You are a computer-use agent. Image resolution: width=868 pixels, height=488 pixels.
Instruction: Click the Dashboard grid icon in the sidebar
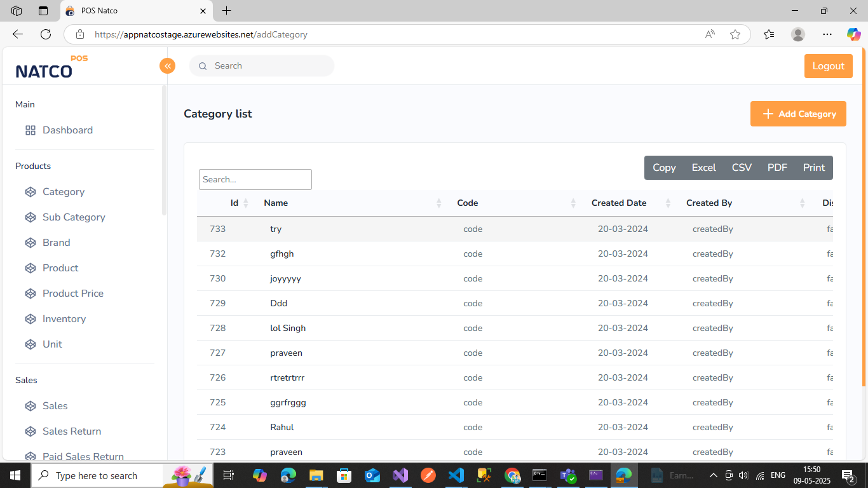pos(30,130)
